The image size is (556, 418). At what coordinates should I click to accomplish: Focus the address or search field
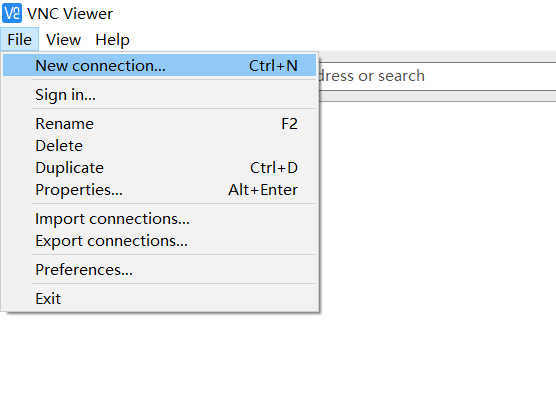pos(437,76)
